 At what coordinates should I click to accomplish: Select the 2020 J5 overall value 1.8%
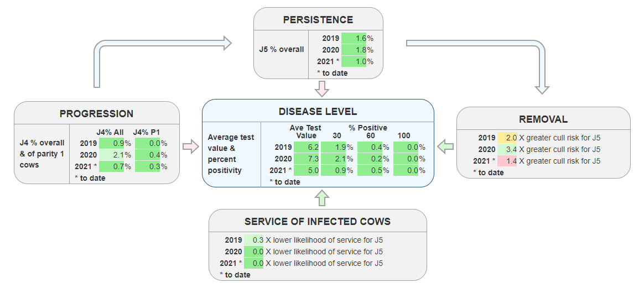click(x=358, y=50)
